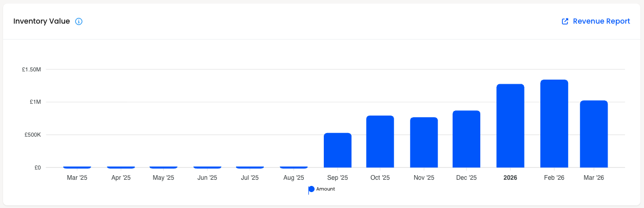Click the £1M axis label
This screenshot has height=208, width=644.
click(x=35, y=102)
